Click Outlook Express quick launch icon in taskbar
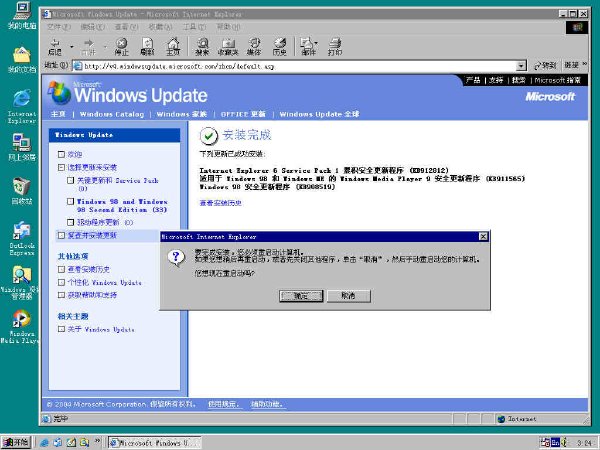Screen dimensions: 600x450 [58, 443]
